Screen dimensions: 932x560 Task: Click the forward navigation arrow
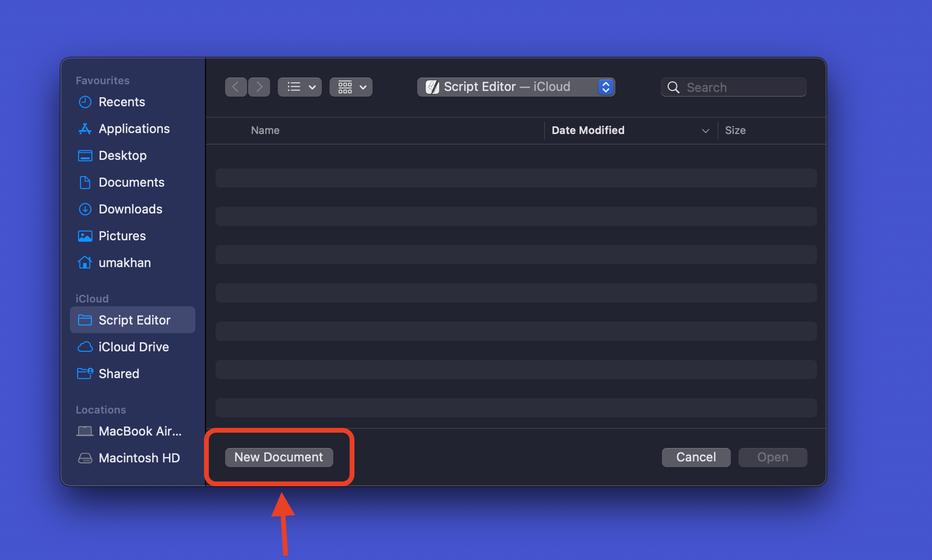pyautogui.click(x=260, y=87)
